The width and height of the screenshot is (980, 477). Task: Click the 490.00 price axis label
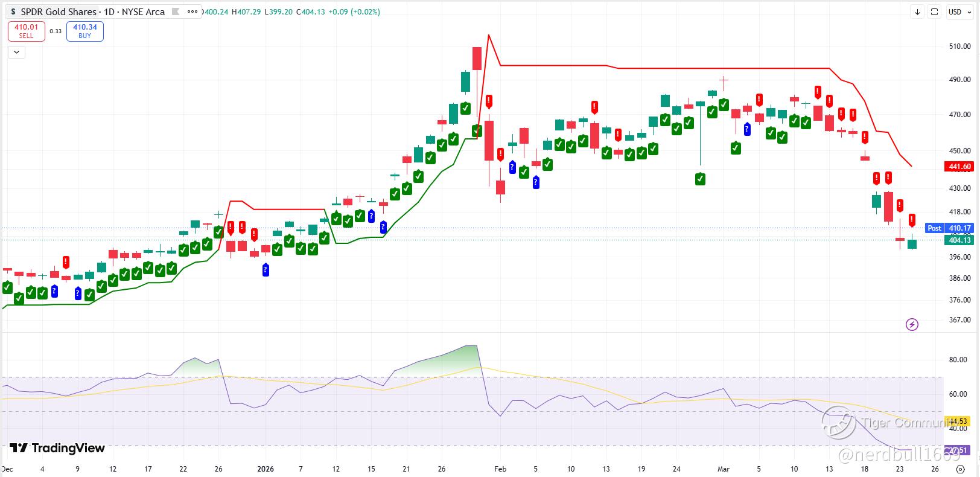pos(959,80)
